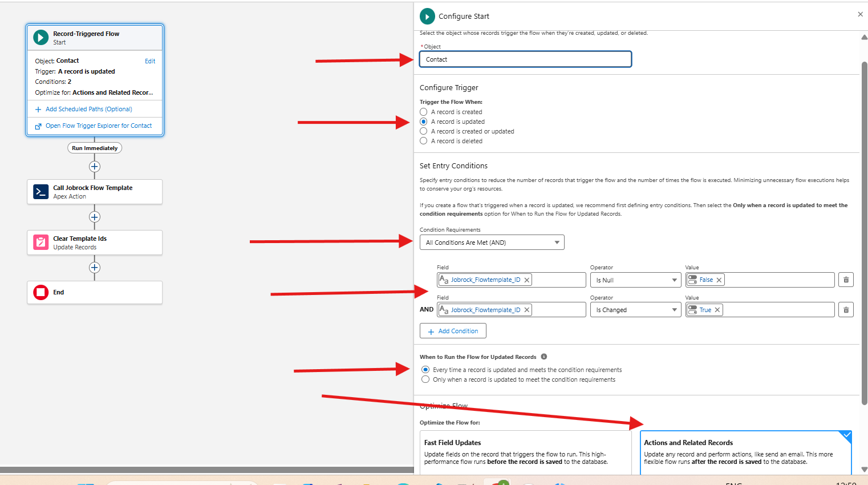Delete the Is Null condition row with trash icon

pyautogui.click(x=846, y=280)
